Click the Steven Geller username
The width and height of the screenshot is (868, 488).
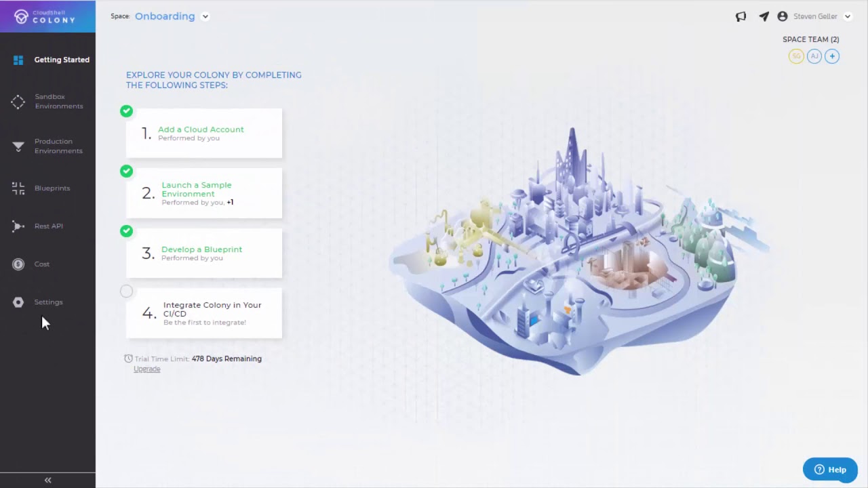pos(815,16)
